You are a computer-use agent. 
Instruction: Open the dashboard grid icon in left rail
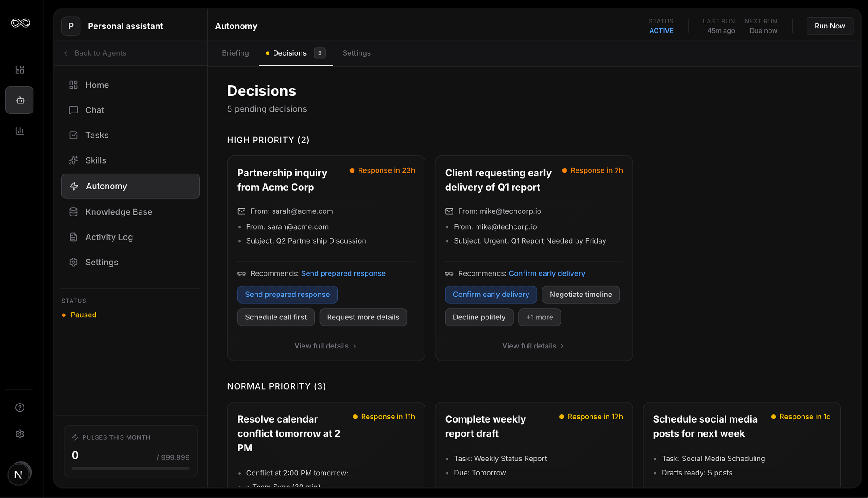(19, 70)
